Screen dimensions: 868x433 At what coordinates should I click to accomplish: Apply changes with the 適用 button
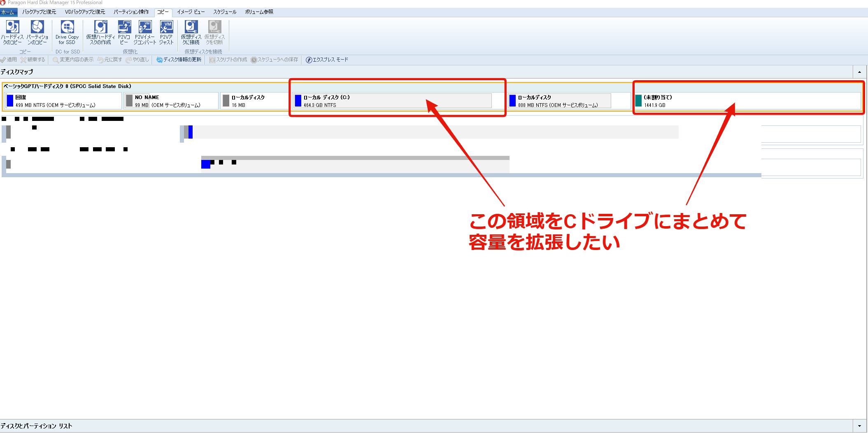9,59
